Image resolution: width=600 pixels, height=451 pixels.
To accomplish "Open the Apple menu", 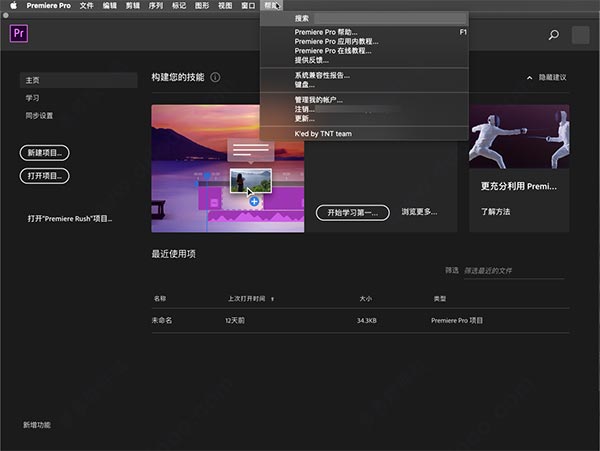I will 13,5.
